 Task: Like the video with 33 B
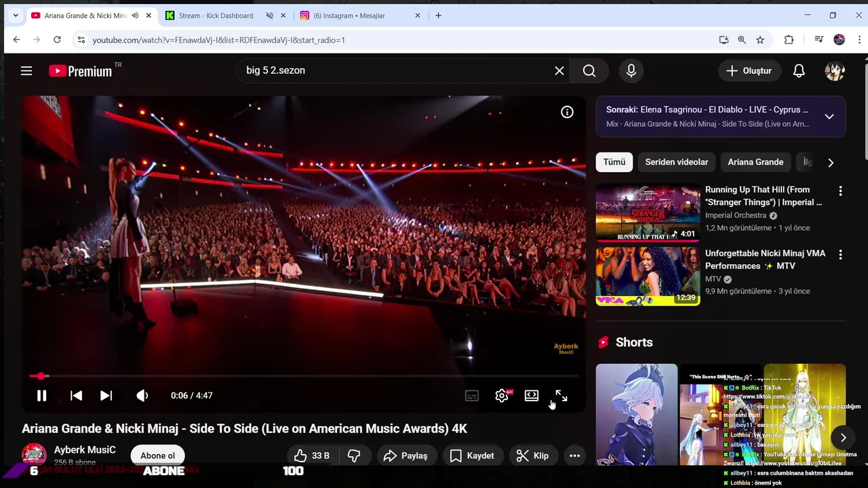coord(311,455)
